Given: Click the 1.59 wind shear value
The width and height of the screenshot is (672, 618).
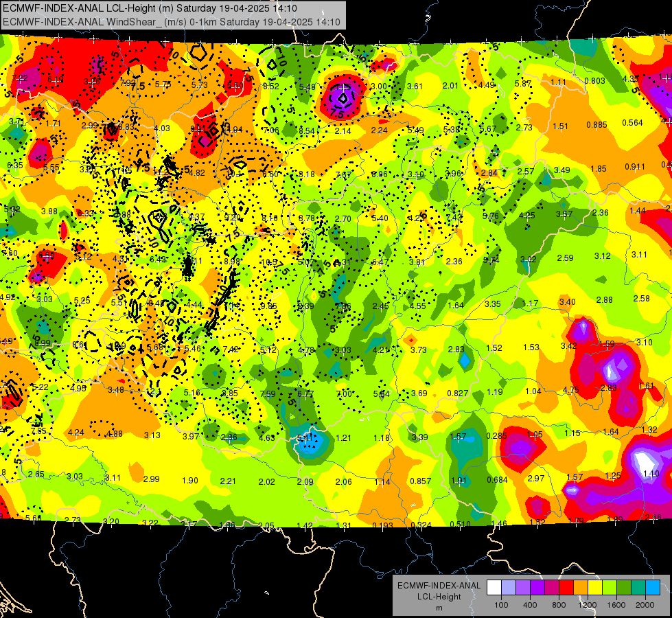Looking at the screenshot, I should point(606,343).
